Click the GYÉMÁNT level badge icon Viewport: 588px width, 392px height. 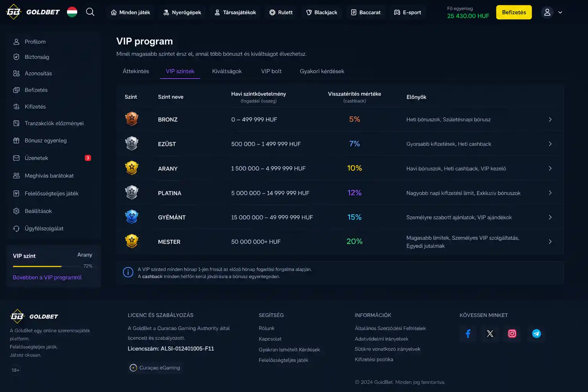pyautogui.click(x=132, y=217)
